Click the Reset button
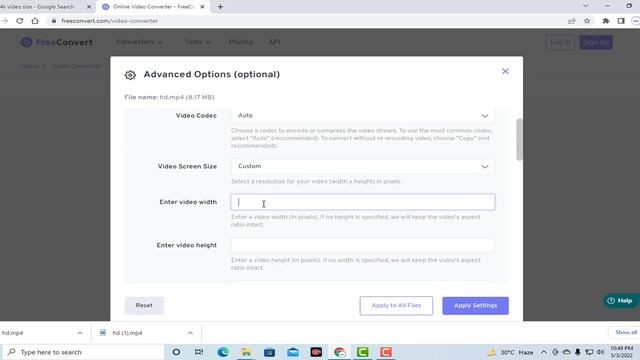Image resolution: width=640 pixels, height=360 pixels. [144, 305]
